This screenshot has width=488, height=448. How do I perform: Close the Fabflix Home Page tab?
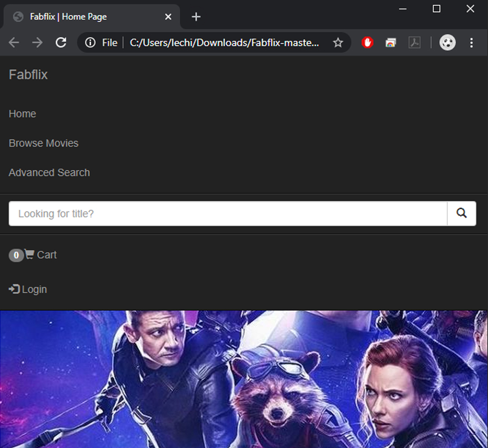(x=168, y=17)
